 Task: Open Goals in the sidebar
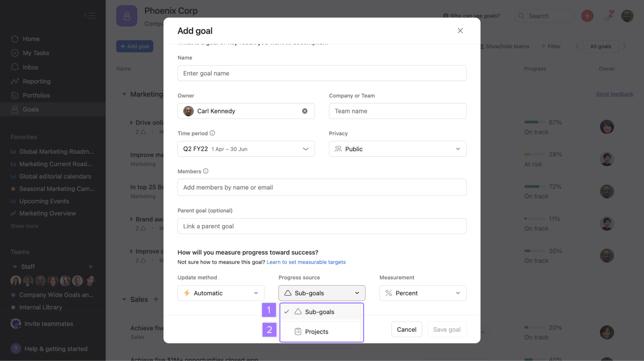click(x=31, y=109)
